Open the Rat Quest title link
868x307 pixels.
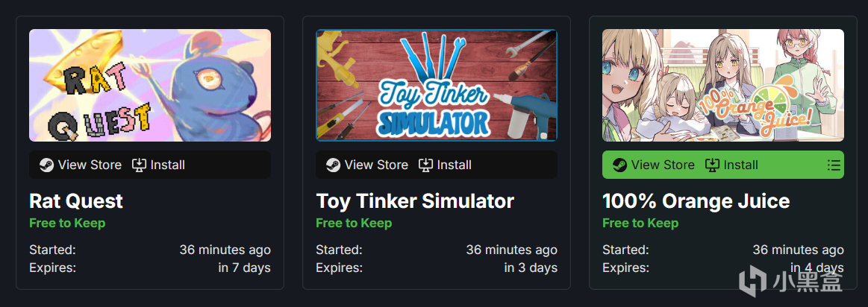pos(76,200)
